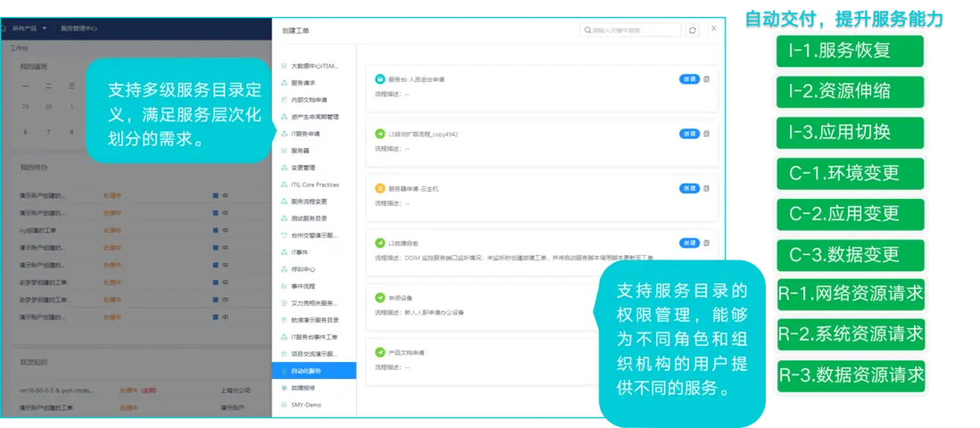The height and width of the screenshot is (428, 980).
Task: Open the lyy创建的工单 row in 我的待办
Action: pos(38,230)
